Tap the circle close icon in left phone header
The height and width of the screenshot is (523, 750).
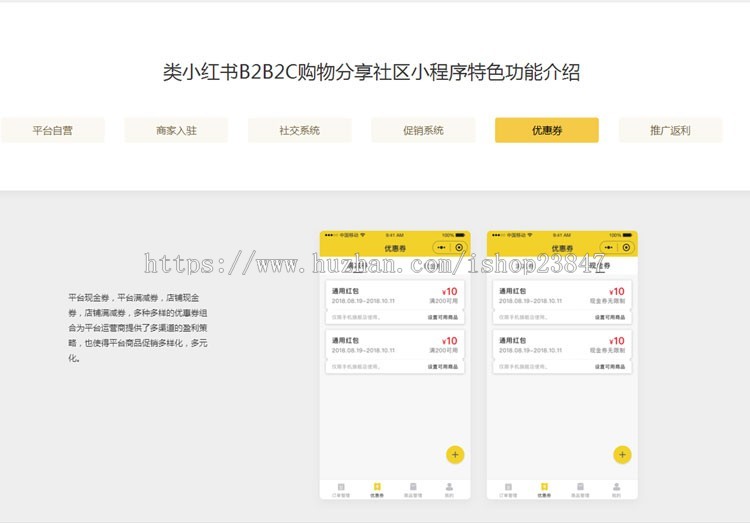459,247
